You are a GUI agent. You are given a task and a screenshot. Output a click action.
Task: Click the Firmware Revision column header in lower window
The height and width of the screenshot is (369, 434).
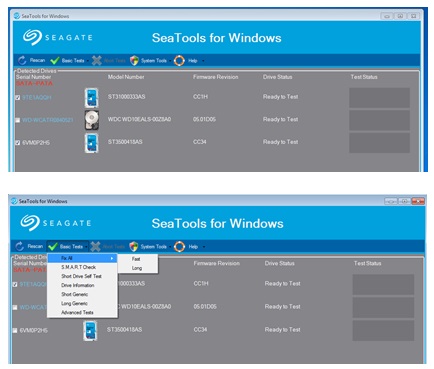tap(217, 263)
